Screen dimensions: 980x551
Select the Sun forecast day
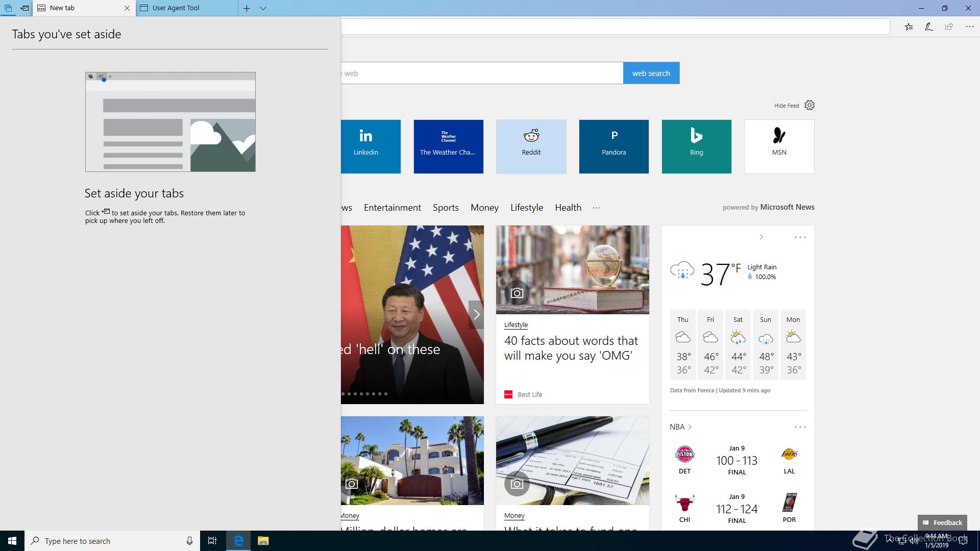[766, 345]
